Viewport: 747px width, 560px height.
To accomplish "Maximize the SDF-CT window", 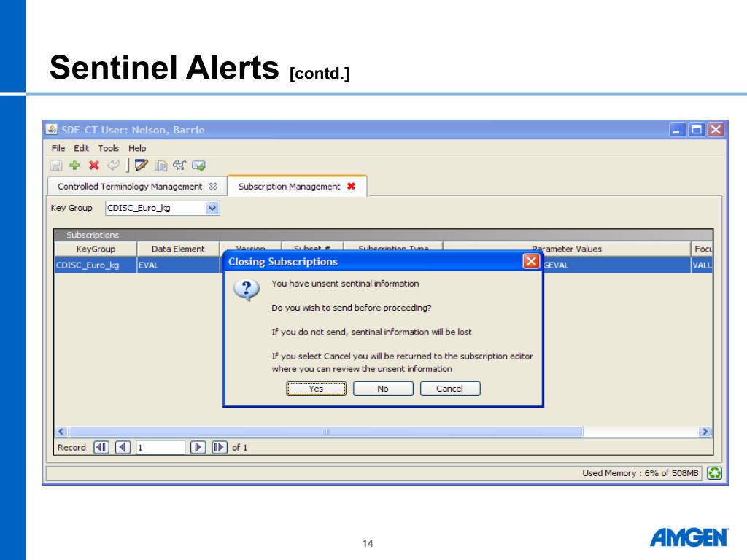I will (x=697, y=130).
